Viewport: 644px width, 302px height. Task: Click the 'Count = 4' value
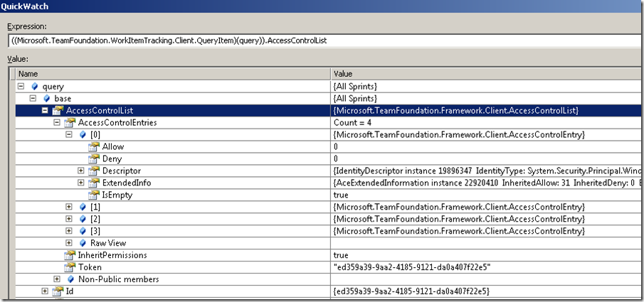(x=352, y=122)
